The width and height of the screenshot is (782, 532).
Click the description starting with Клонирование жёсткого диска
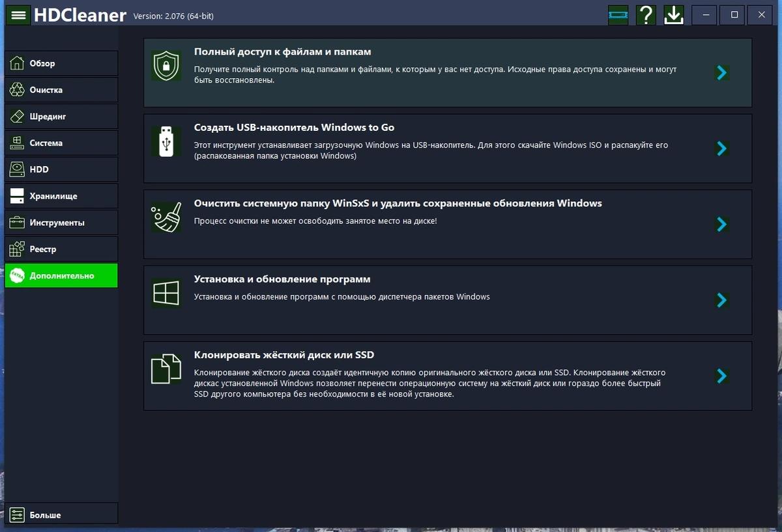pyautogui.click(x=430, y=384)
